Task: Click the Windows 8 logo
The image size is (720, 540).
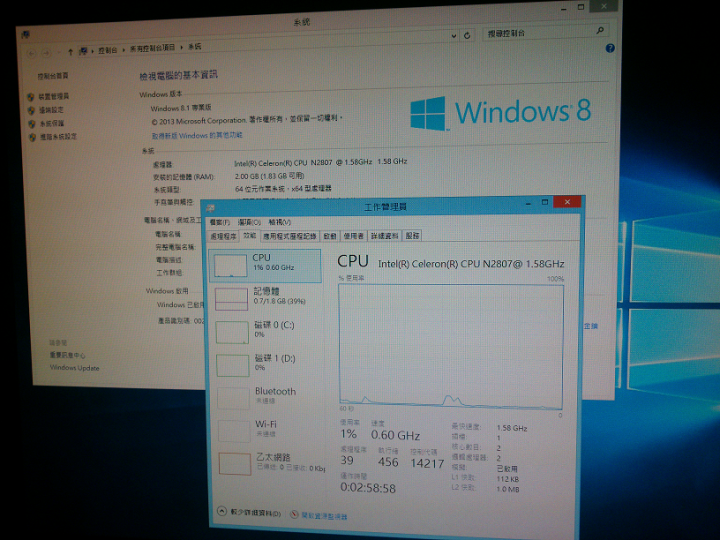Action: pos(500,112)
